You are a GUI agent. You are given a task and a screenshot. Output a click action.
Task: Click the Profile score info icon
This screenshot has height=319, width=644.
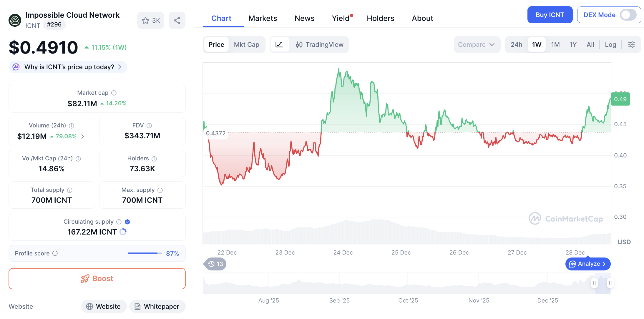click(x=55, y=253)
